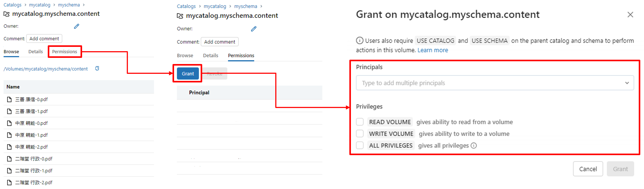Close the Grant dialog with the X icon
The image size is (644, 189).
630,15
